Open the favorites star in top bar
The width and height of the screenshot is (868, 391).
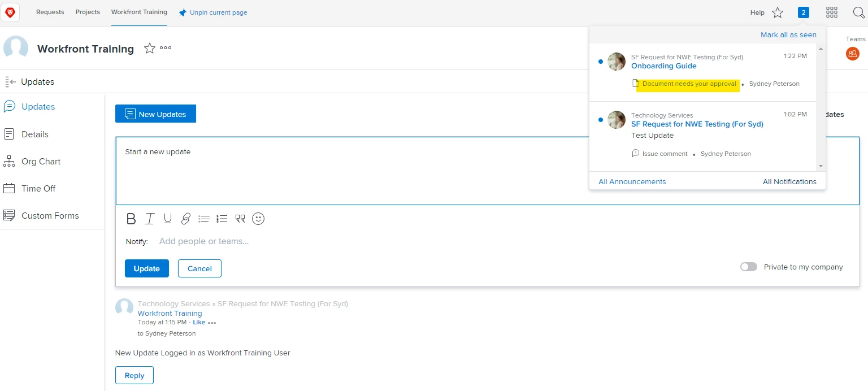click(x=778, y=12)
